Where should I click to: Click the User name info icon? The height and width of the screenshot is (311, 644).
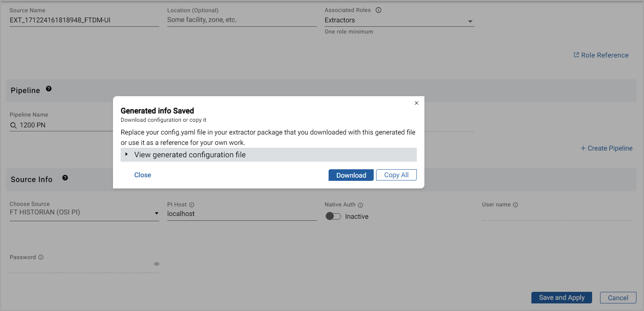(x=515, y=205)
